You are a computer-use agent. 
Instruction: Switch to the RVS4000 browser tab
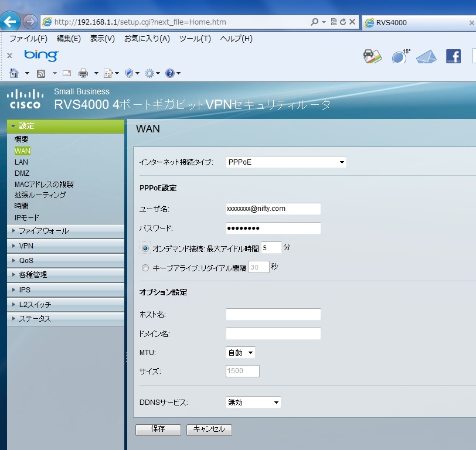(419, 22)
